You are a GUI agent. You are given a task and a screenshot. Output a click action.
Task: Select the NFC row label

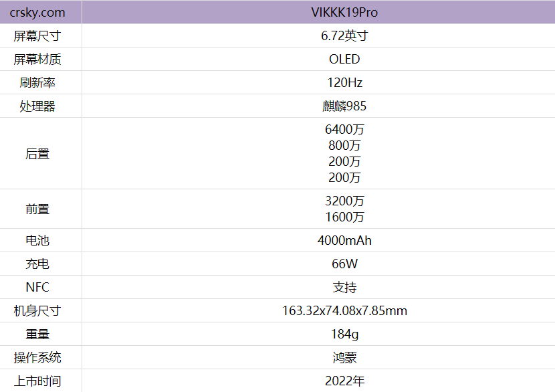[37, 288]
